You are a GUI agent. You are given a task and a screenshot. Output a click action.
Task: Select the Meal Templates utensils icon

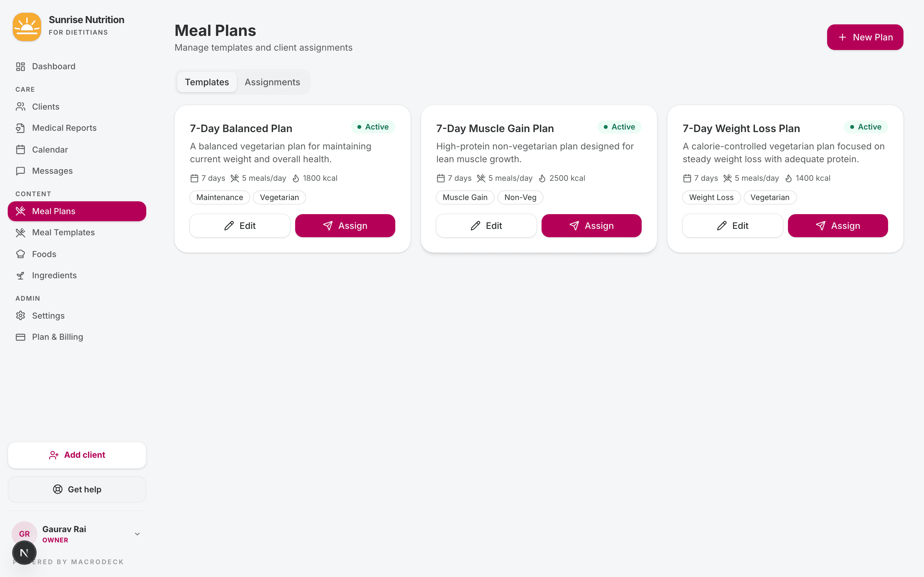21,232
